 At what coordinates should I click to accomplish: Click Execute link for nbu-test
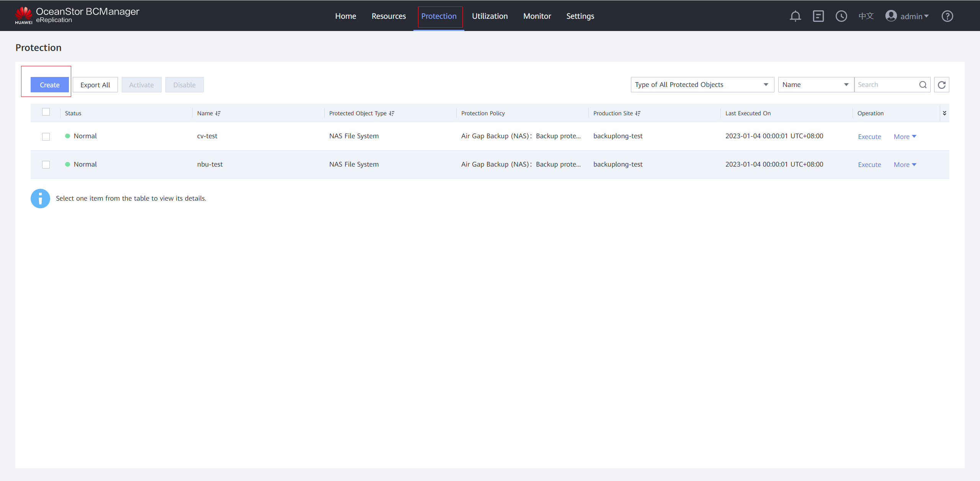869,165
